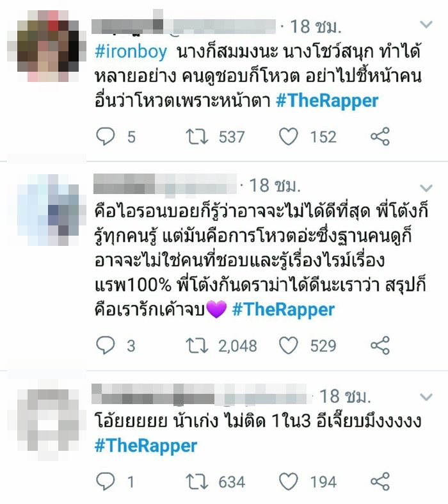Retweet the tweet with 537 retweets
The height and width of the screenshot is (504, 448).
tap(197, 136)
